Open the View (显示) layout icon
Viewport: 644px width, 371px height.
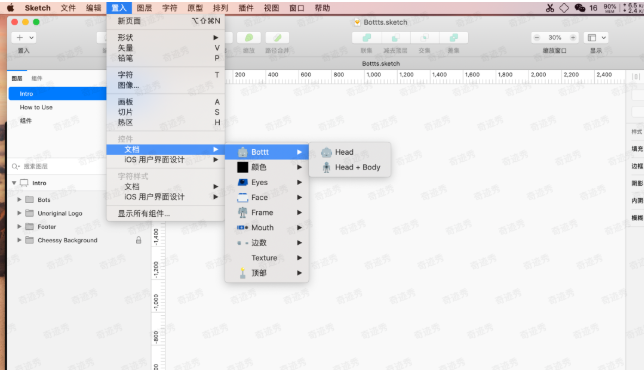point(592,38)
